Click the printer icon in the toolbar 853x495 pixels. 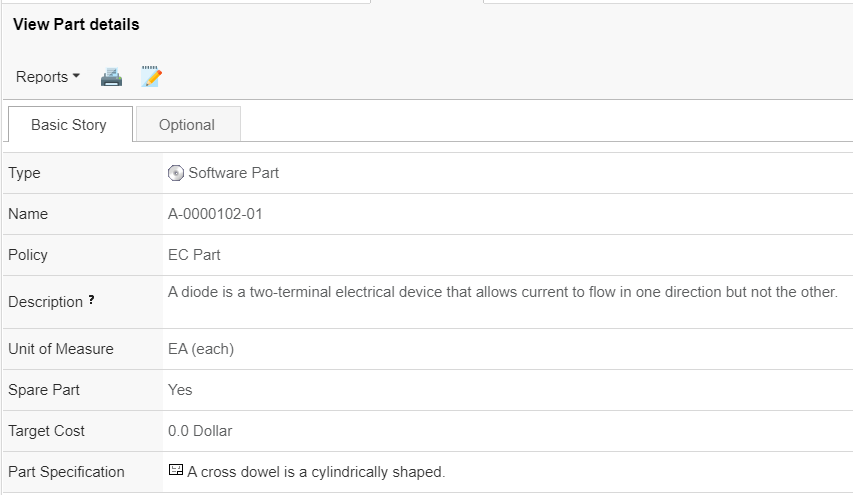tap(111, 77)
